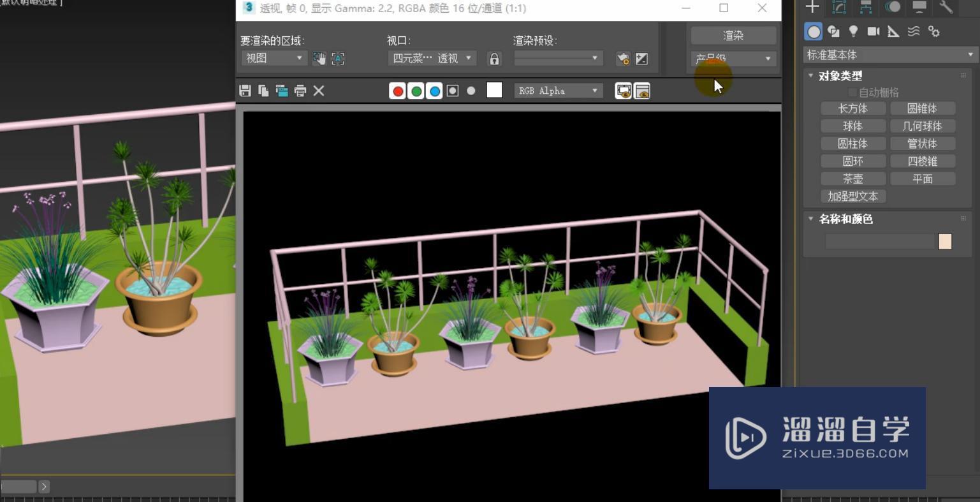Toggle the red channel in render window
Viewport: 980px width, 502px height.
[397, 91]
